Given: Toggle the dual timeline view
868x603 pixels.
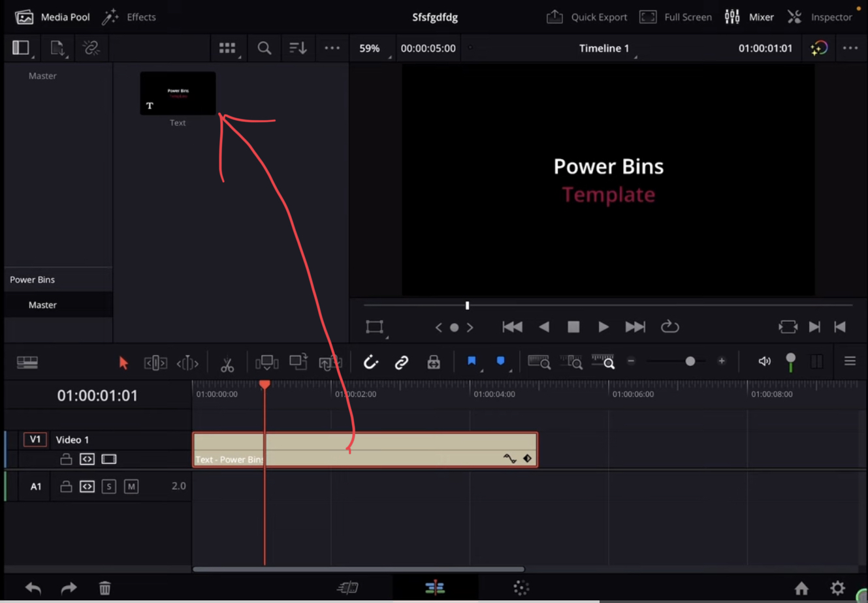Looking at the screenshot, I should pyautogui.click(x=817, y=360).
